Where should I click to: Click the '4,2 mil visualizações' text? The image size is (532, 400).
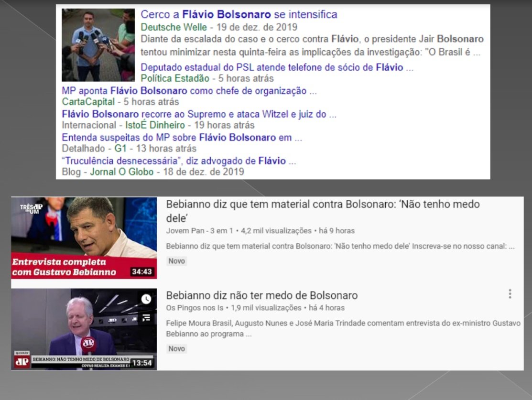(x=276, y=231)
